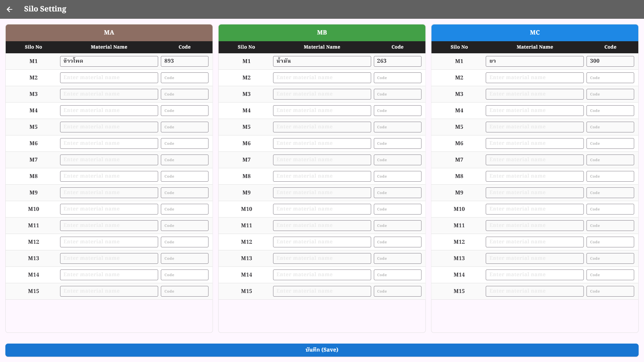The image size is (644, 362).
Task: Focus MB silo M1 material name field
Action: 322,61
